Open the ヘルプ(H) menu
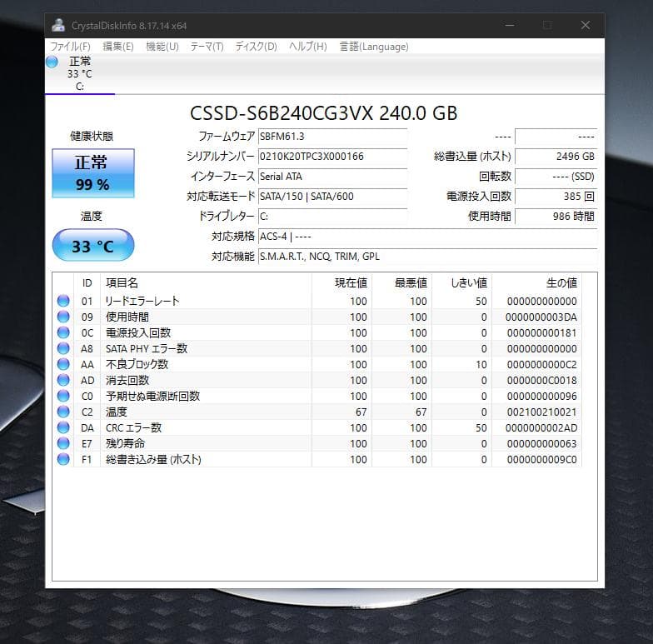Viewport: 653px width, 644px height. (x=308, y=47)
